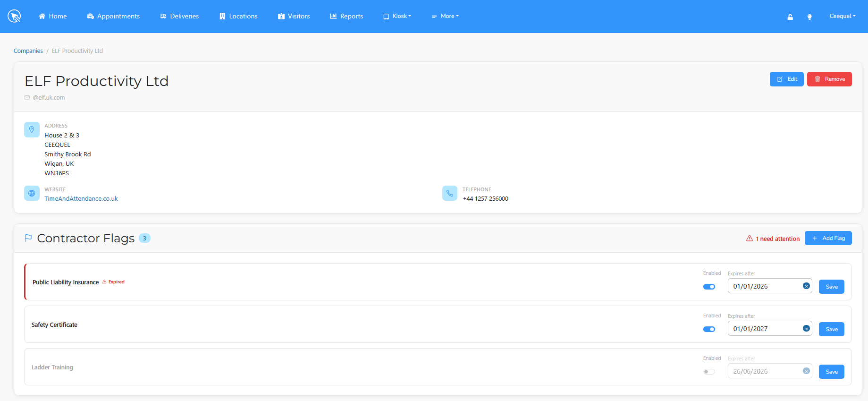Click the Edit company button
The width and height of the screenshot is (868, 401).
click(787, 79)
